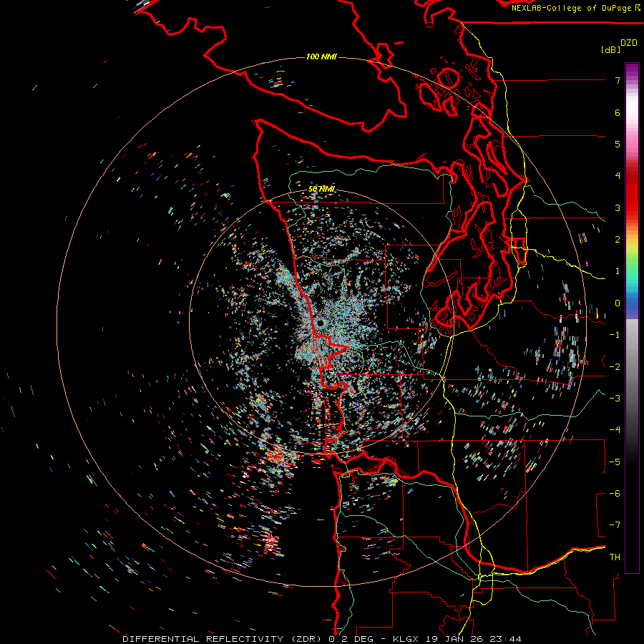Click the 5 value on the color scale

coord(618,144)
